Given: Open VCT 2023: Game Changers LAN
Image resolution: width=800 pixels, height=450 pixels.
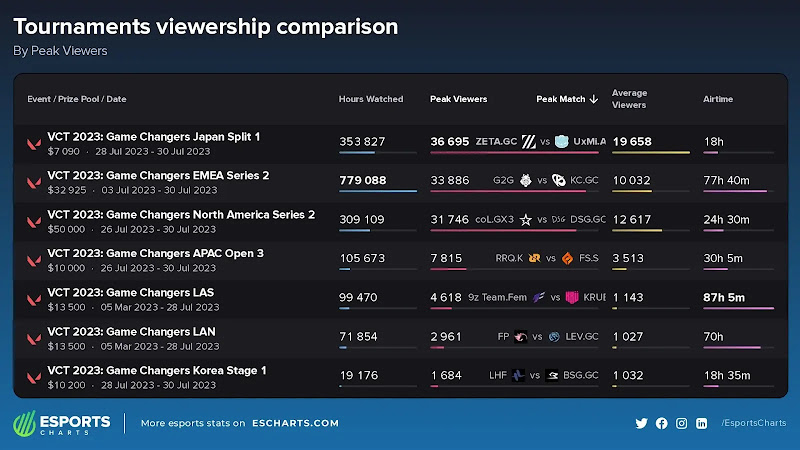Looking at the screenshot, I should tap(132, 332).
